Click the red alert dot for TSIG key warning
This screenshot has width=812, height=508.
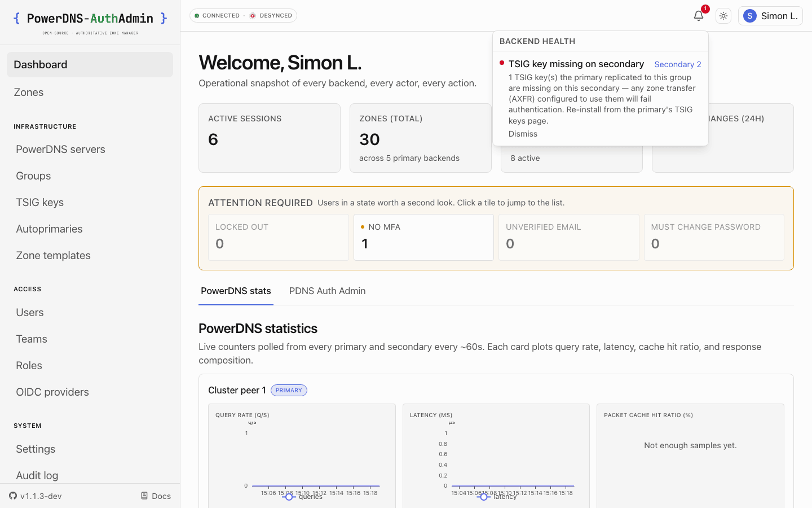(502, 63)
